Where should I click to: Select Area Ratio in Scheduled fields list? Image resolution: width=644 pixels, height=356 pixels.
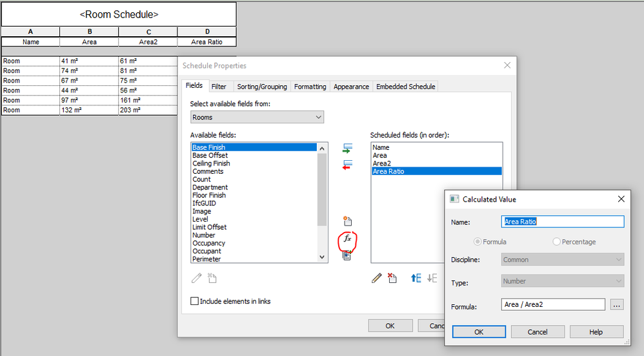coord(437,171)
